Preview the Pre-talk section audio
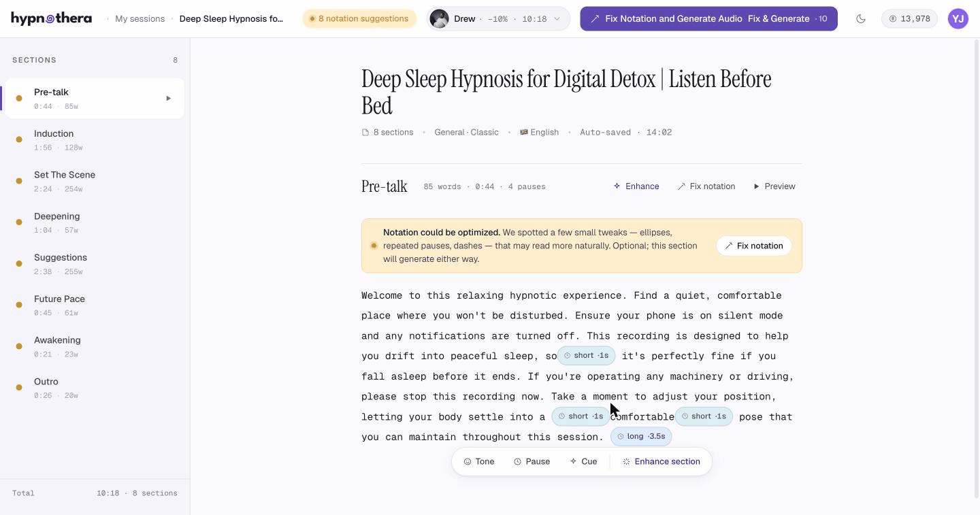This screenshot has width=980, height=515. pos(774,186)
